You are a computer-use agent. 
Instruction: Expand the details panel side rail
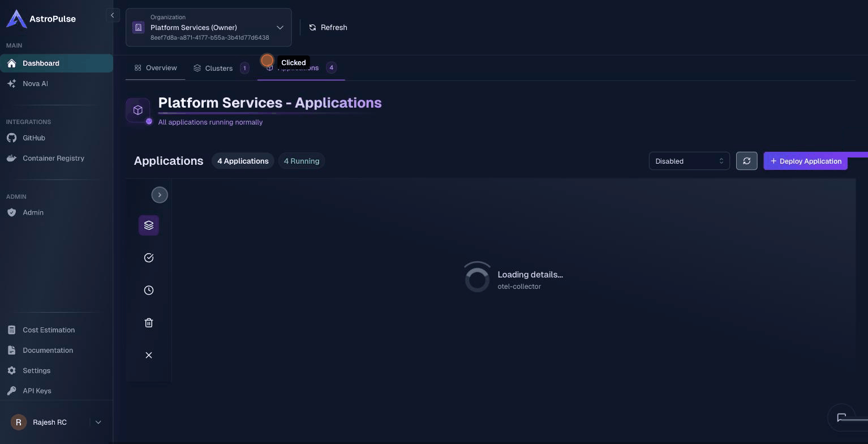[160, 195]
